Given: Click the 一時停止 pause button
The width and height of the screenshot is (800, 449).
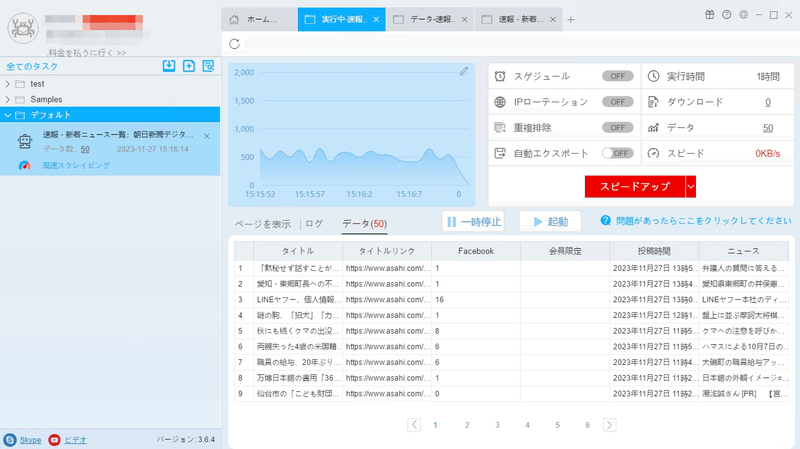Looking at the screenshot, I should click(473, 221).
